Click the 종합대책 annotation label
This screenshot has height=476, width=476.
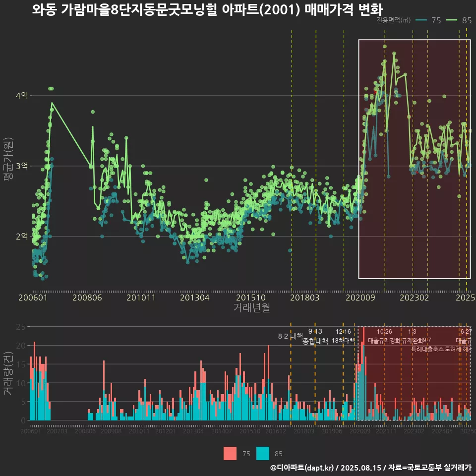(x=315, y=341)
